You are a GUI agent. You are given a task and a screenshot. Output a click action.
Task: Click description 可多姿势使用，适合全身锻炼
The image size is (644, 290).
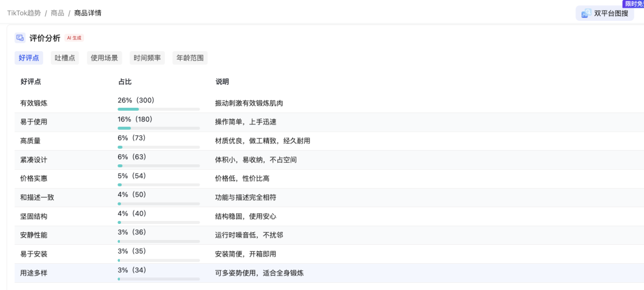click(x=259, y=273)
